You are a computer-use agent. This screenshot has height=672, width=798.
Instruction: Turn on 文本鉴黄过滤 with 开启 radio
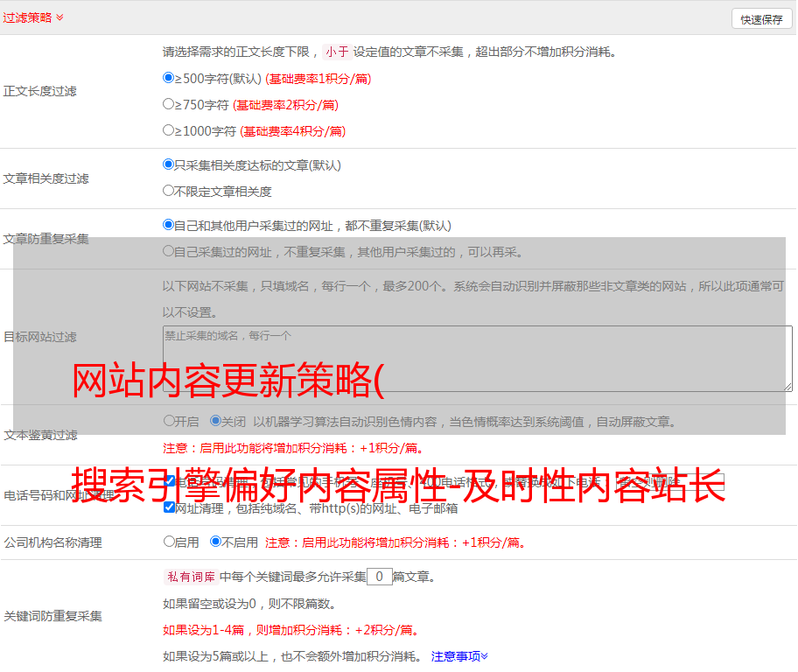click(x=169, y=421)
